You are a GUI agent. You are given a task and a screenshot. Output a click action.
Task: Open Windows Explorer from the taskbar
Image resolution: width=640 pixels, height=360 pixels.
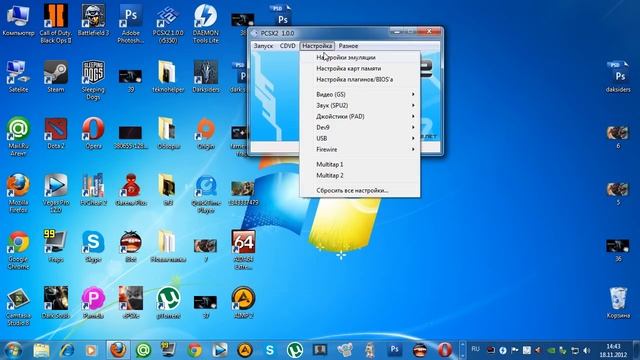(41, 350)
